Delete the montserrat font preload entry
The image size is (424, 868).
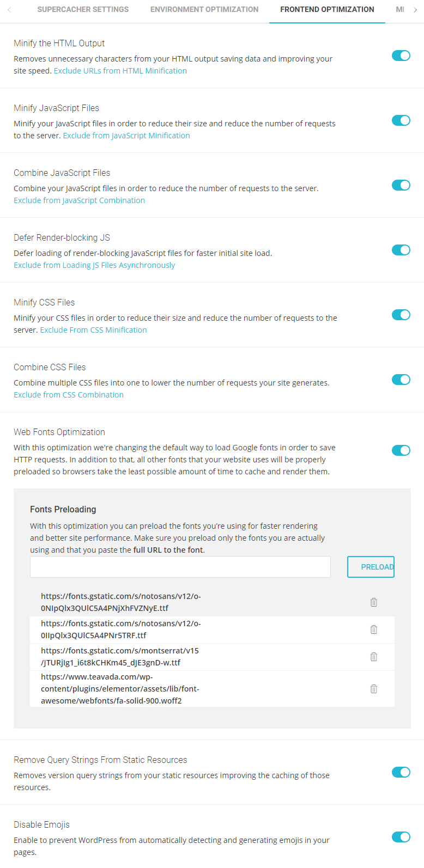pyautogui.click(x=373, y=656)
